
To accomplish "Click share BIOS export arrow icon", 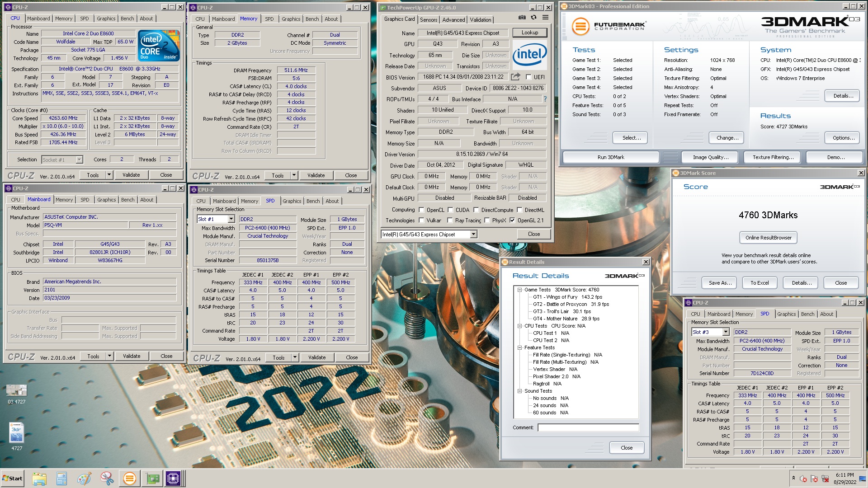I will coord(516,77).
